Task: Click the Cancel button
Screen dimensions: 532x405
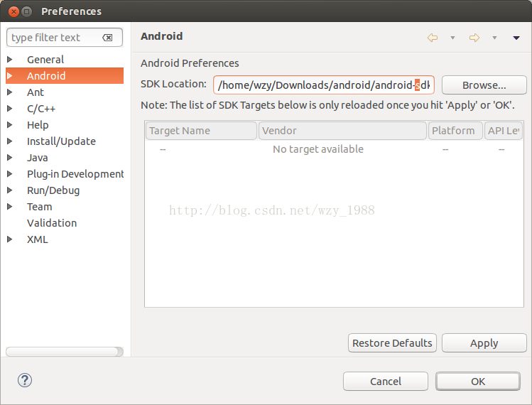Action: (386, 382)
